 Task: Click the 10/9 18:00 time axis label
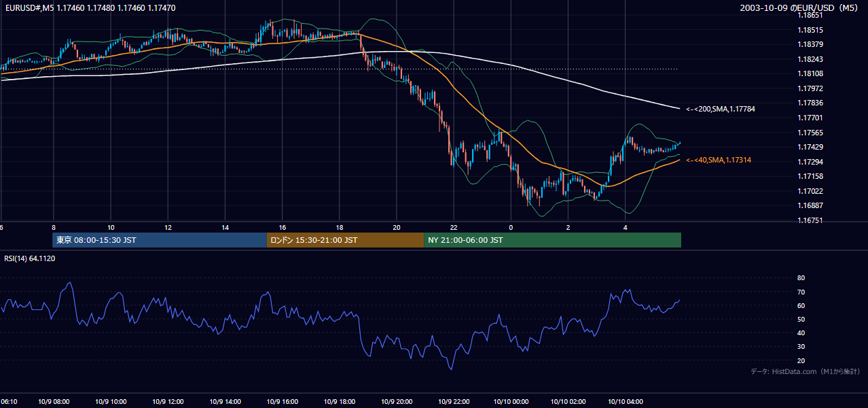[x=340, y=401]
